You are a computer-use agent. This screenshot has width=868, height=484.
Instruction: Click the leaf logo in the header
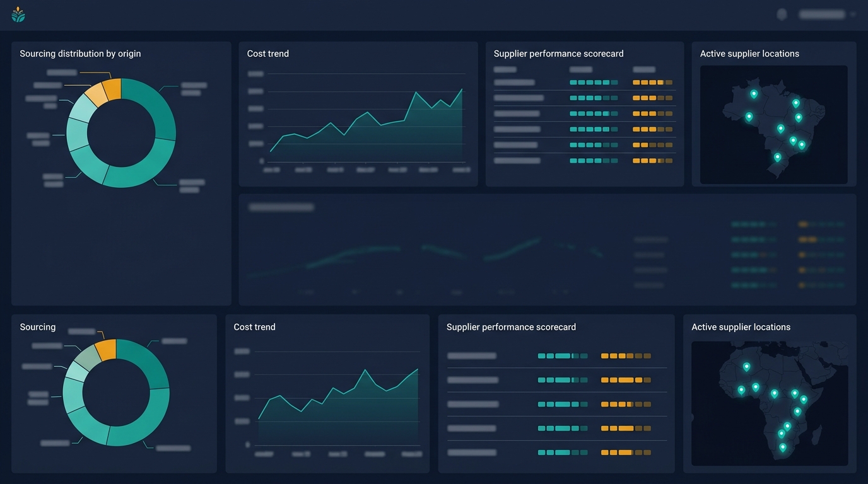coord(18,14)
